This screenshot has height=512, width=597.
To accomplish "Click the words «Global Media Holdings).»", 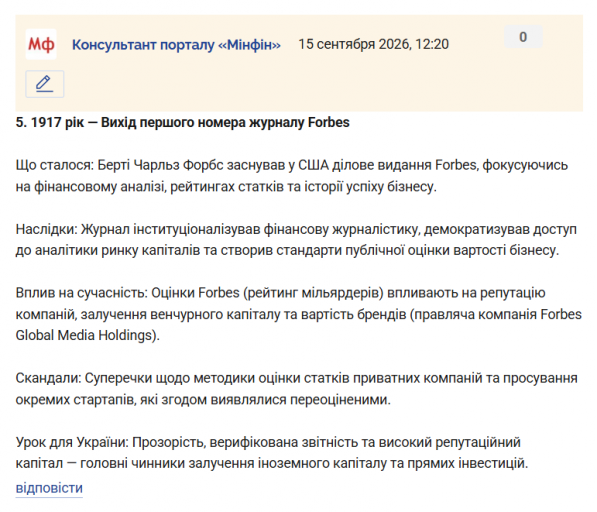I will [88, 335].
